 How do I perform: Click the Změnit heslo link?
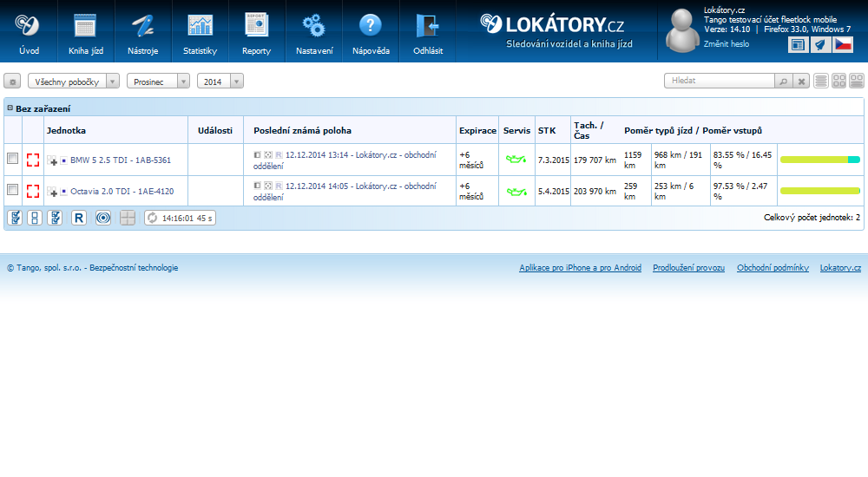[x=726, y=43]
